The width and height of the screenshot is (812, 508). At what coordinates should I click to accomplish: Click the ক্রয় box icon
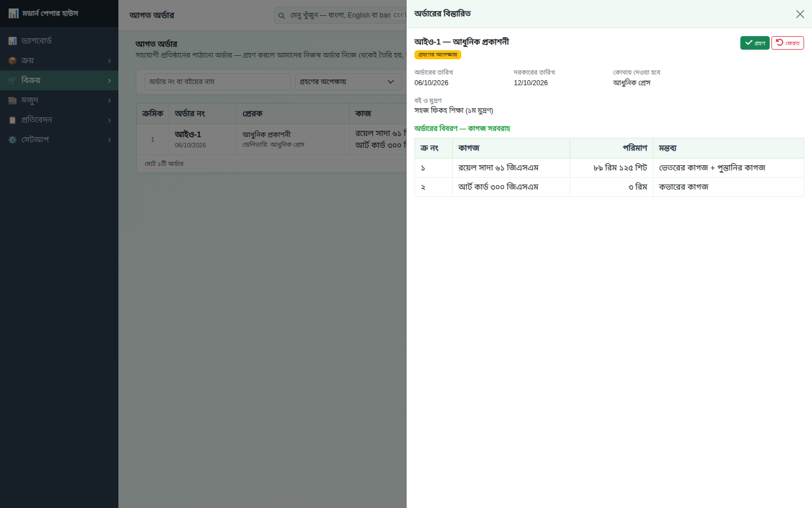click(x=12, y=60)
